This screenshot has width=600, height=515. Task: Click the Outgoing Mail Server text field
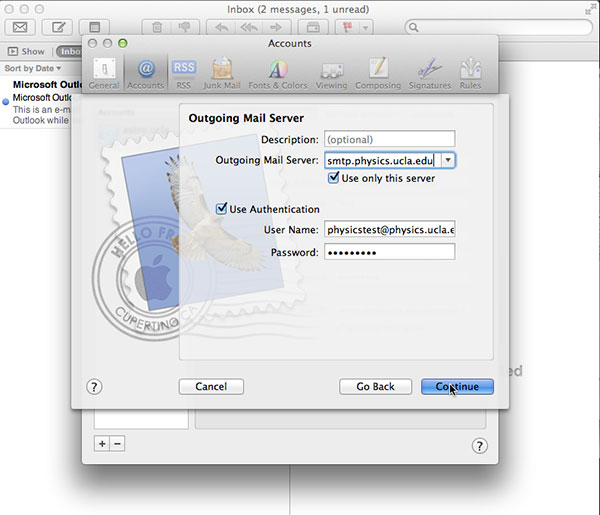point(383,160)
